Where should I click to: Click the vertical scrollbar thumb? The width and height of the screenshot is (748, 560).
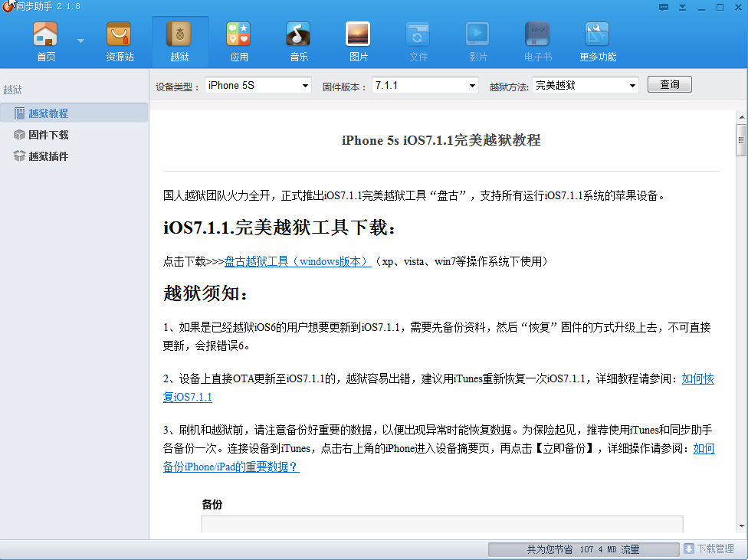pyautogui.click(x=741, y=140)
